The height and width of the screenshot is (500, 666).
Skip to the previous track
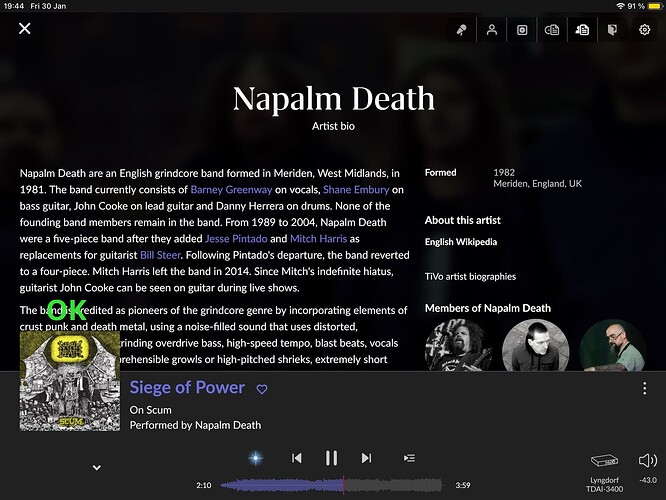pos(296,458)
